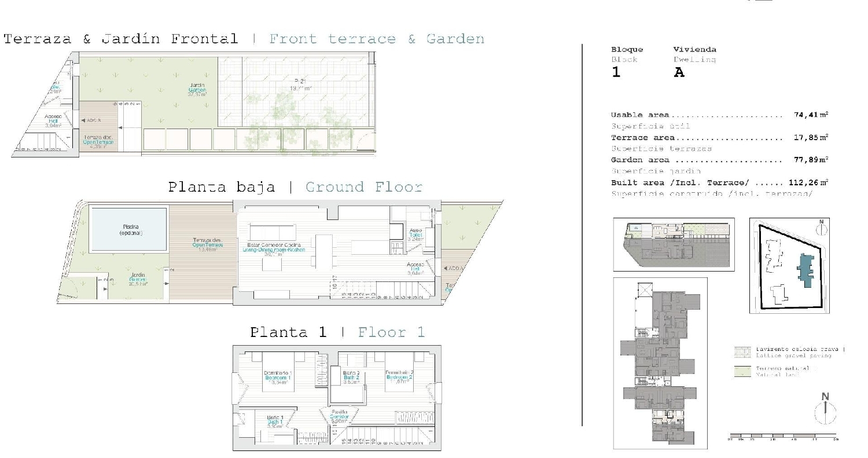Click the lattice gravel paving legend swatch
The width and height of the screenshot is (868, 458).
click(742, 352)
